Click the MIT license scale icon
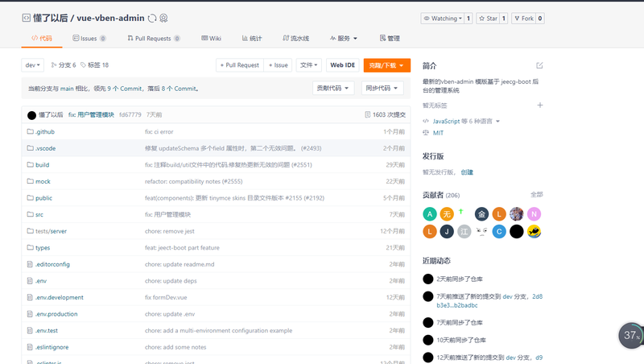Viewport: 644px width, 364px height. coord(426,133)
